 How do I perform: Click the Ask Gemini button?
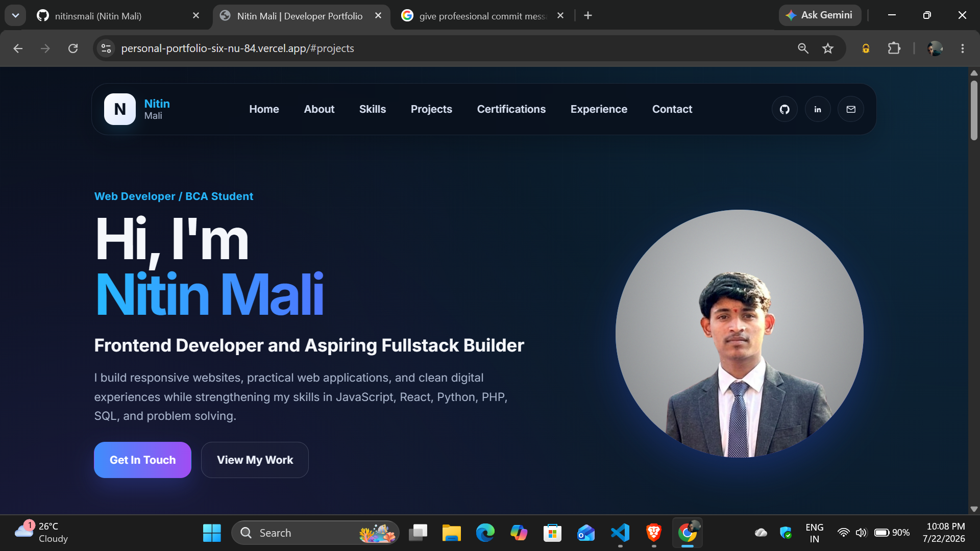[x=820, y=15]
